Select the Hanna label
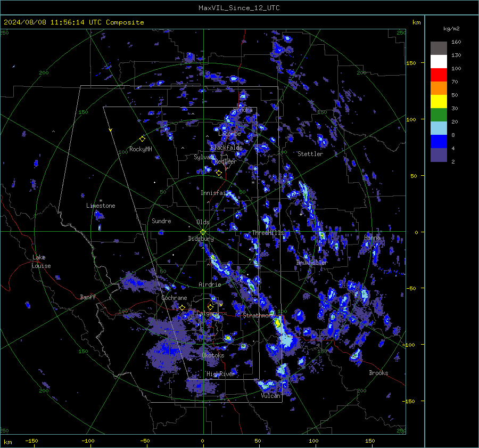 pyautogui.click(x=372, y=238)
